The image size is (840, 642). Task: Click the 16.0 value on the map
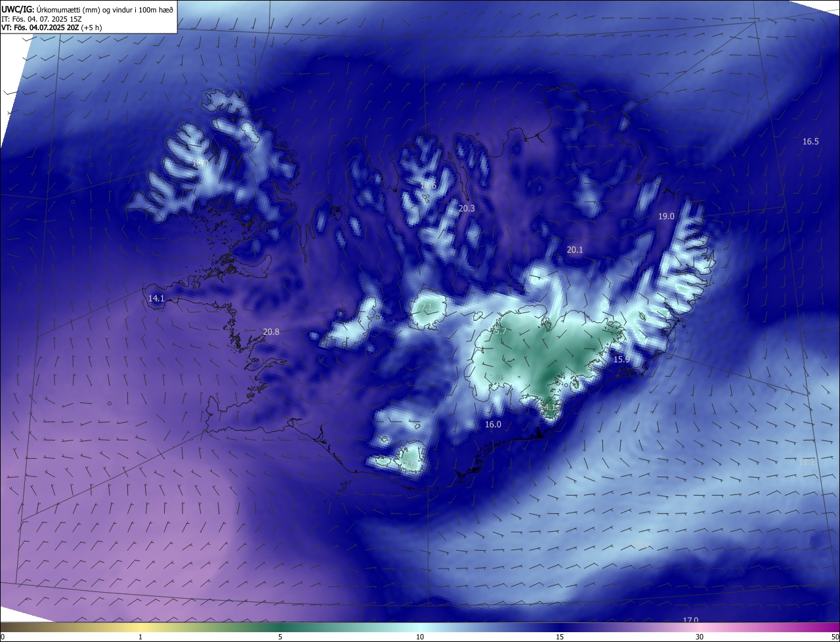(x=492, y=424)
